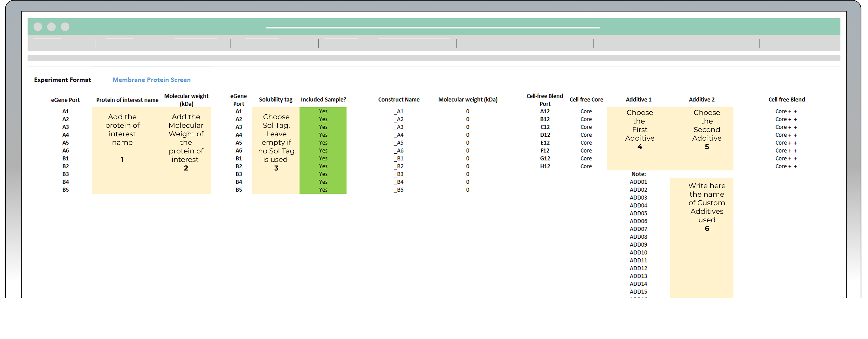Select the A12 Cell-free Blend Port cell
868x339 pixels.
[x=545, y=111]
